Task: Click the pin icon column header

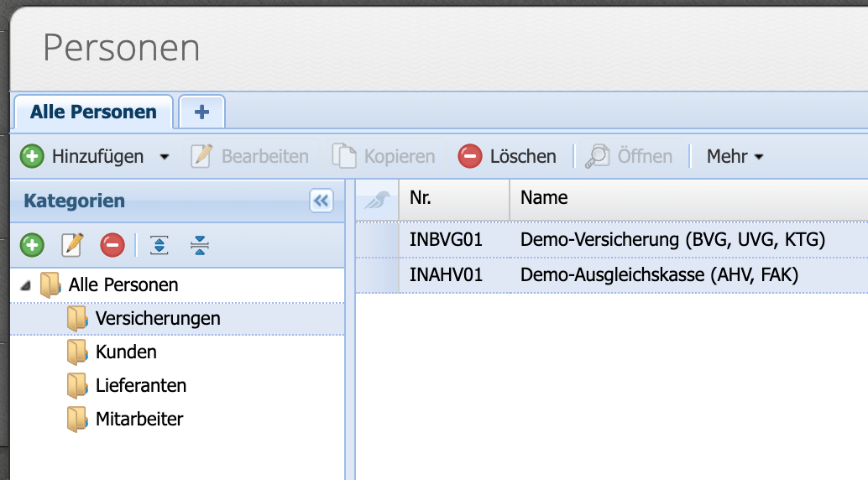Action: tap(377, 199)
